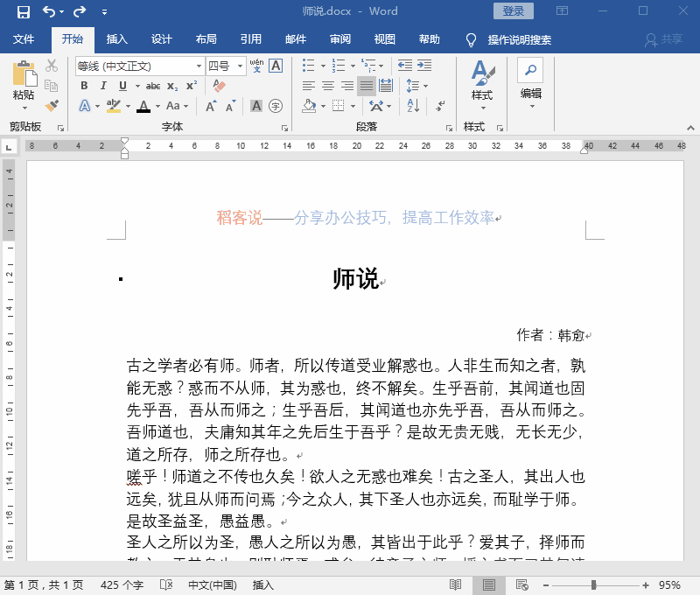Apply bold formatting to text
Viewport: 700px width, 595px height.
pyautogui.click(x=85, y=85)
